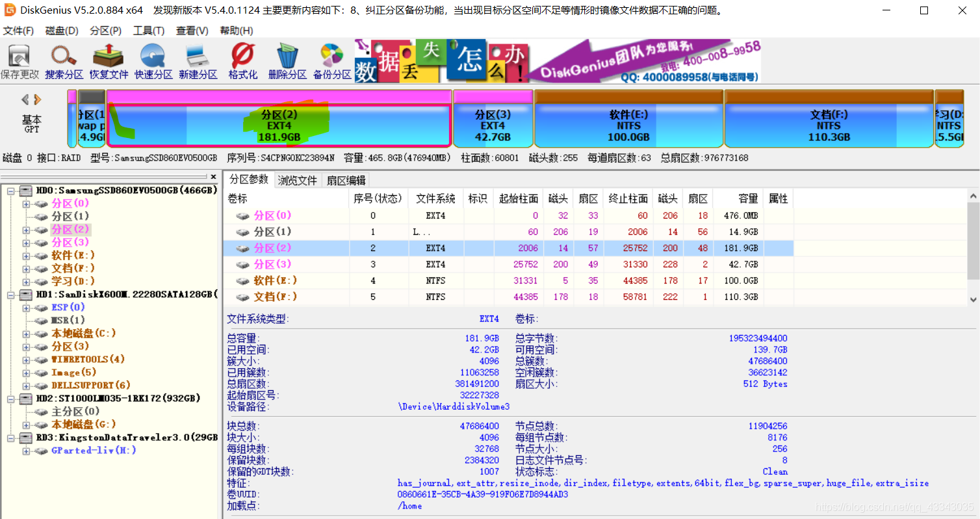The image size is (980, 519).
Task: Select the 分区(1) row in partition table
Action: [x=509, y=232]
